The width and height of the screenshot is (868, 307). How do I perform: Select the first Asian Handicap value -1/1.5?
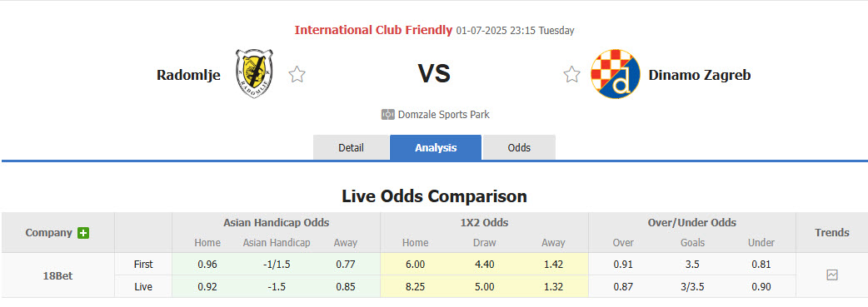click(x=277, y=264)
